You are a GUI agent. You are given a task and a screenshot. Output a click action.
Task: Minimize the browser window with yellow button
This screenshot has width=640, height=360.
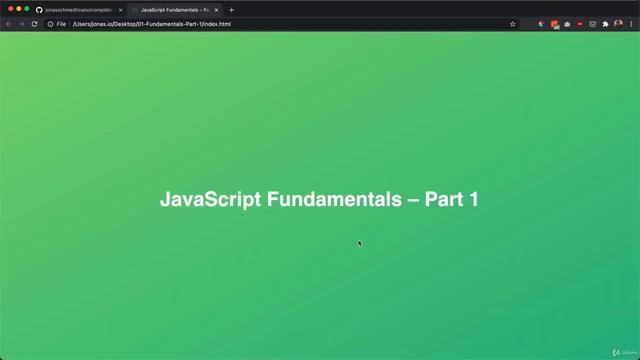tap(19, 9)
